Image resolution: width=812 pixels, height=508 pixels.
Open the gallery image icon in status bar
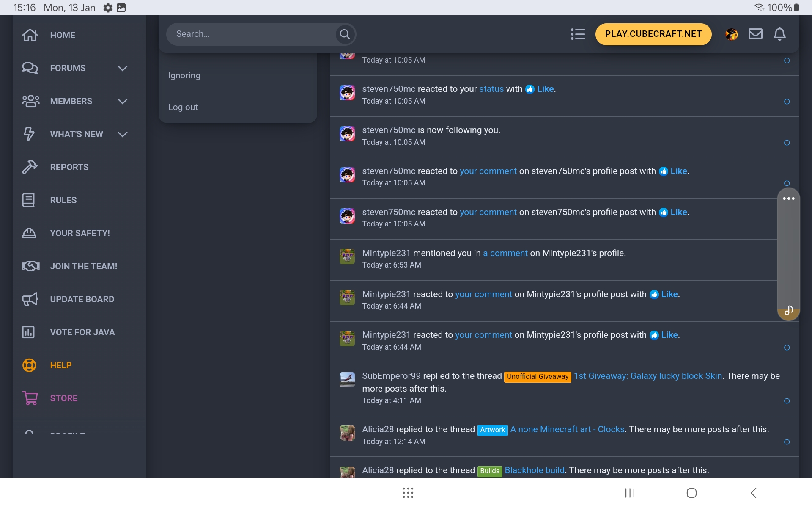coord(121,8)
